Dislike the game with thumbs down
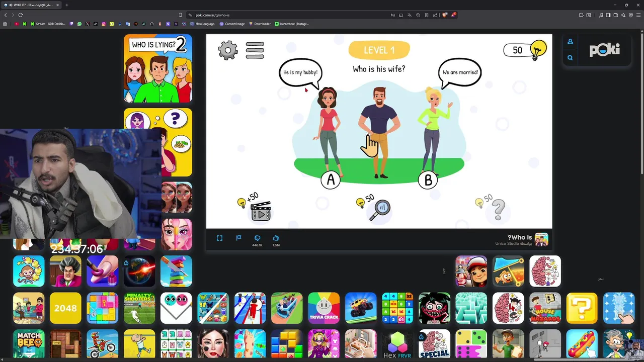Image resolution: width=644 pixels, height=362 pixels. tap(257, 238)
